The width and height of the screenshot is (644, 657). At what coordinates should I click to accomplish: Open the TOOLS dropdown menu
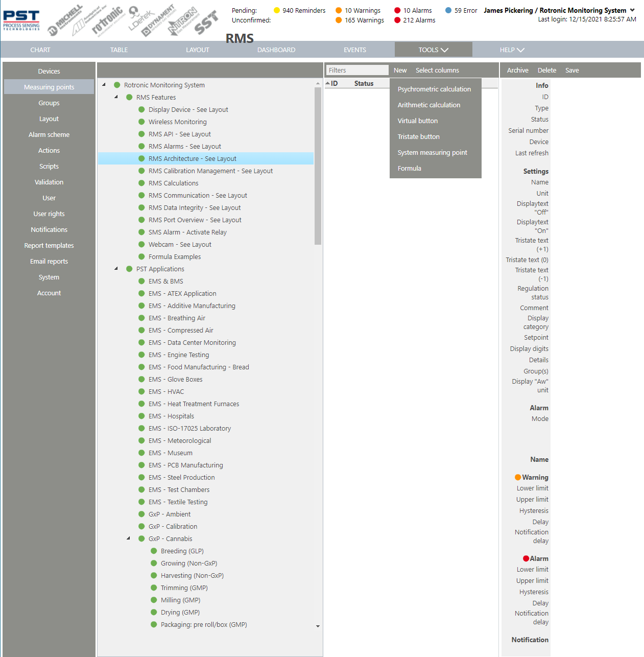tap(433, 50)
